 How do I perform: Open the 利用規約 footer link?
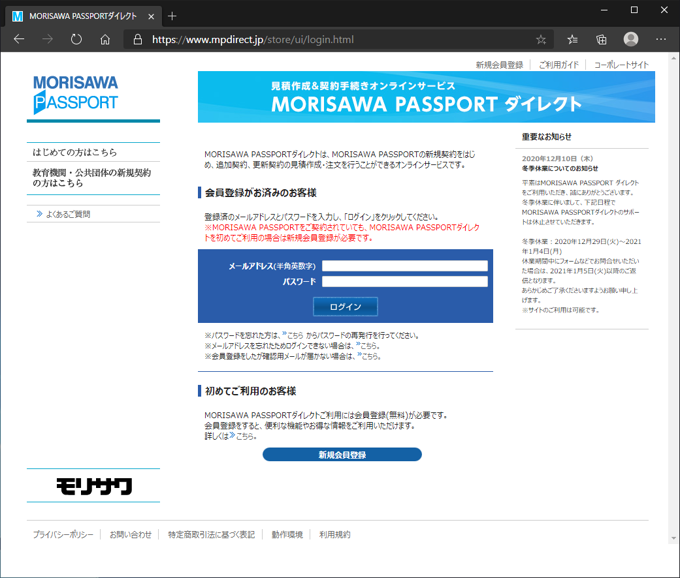point(334,535)
